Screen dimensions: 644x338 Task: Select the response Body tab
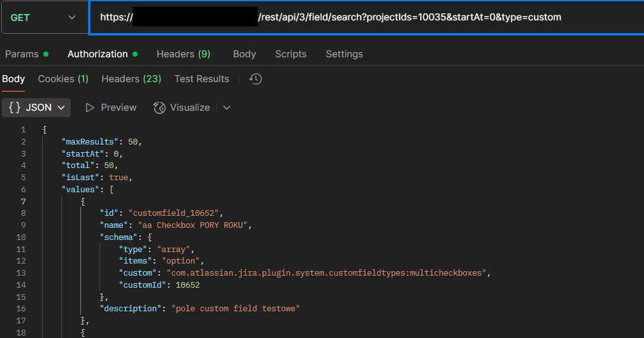click(13, 79)
